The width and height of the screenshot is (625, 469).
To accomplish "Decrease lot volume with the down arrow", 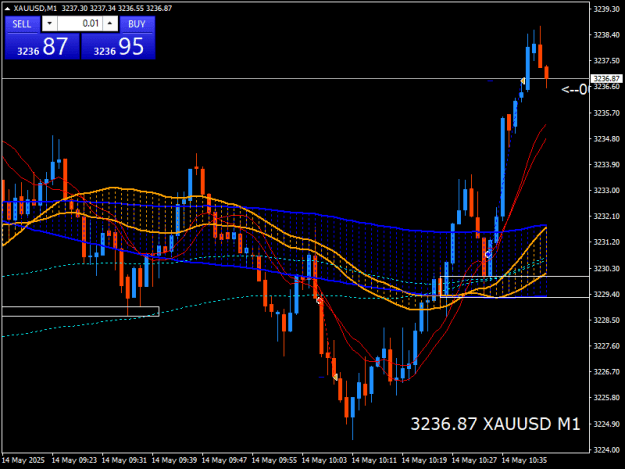I will point(49,24).
